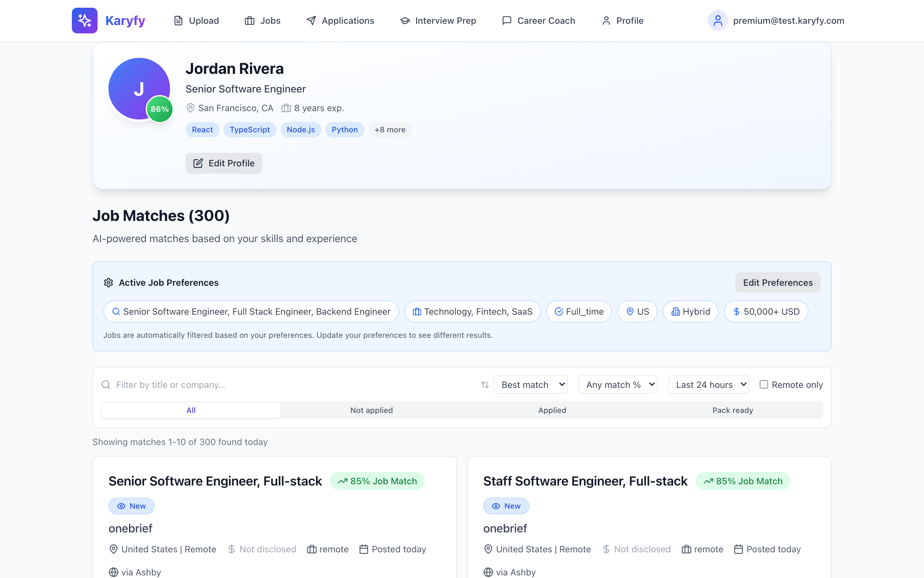Image resolution: width=924 pixels, height=578 pixels.
Task: Open the Senior Software Engineer, Full-stack job title
Action: [x=215, y=481]
